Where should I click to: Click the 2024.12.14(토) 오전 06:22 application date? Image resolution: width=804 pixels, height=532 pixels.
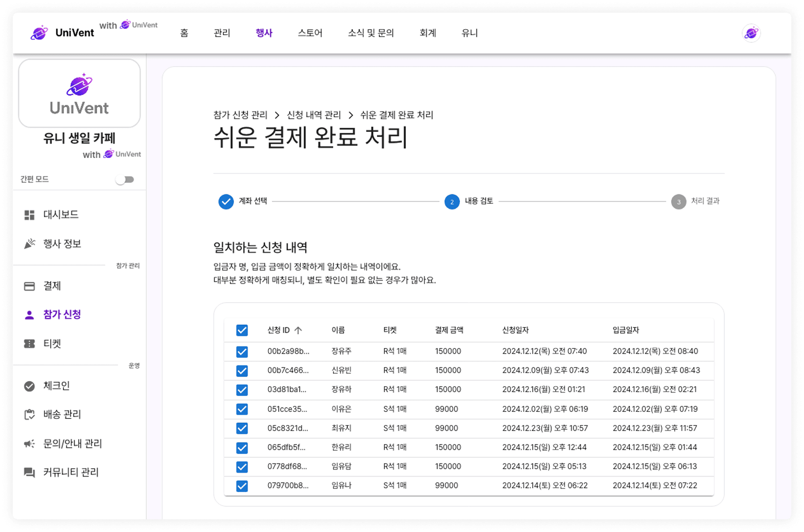(545, 486)
